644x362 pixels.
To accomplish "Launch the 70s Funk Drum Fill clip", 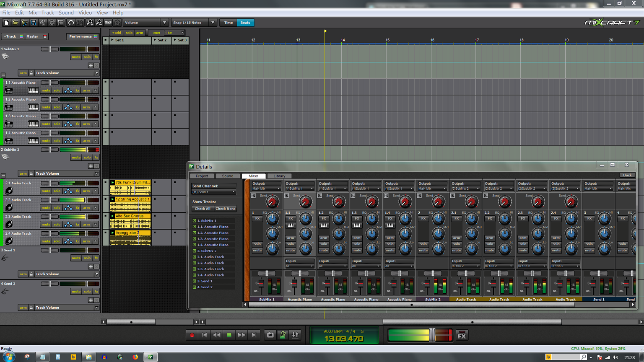I will click(112, 183).
